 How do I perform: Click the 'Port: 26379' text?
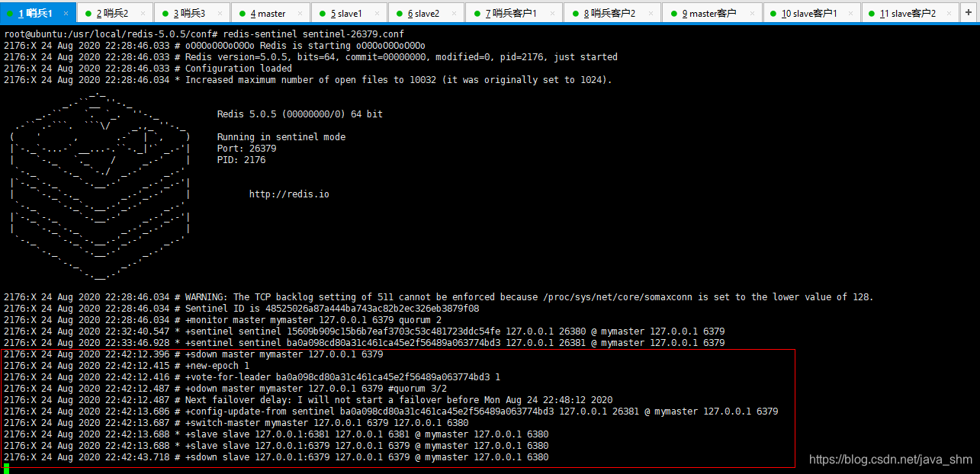click(246, 149)
